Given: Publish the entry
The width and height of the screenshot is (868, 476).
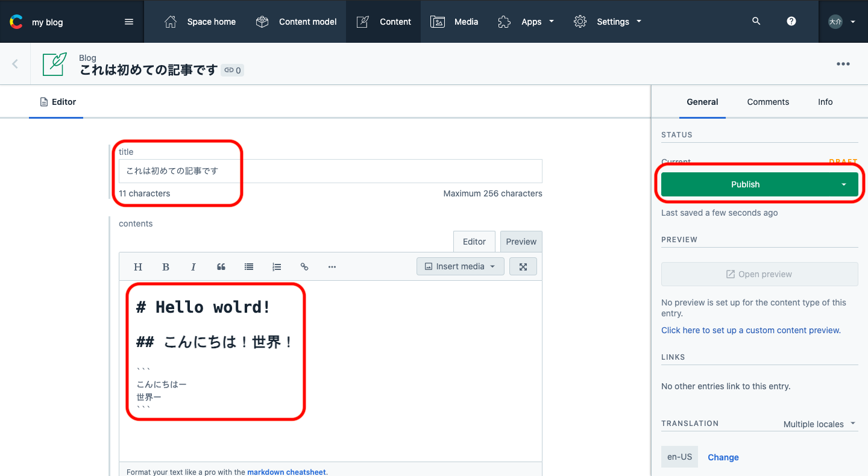Looking at the screenshot, I should tap(746, 184).
